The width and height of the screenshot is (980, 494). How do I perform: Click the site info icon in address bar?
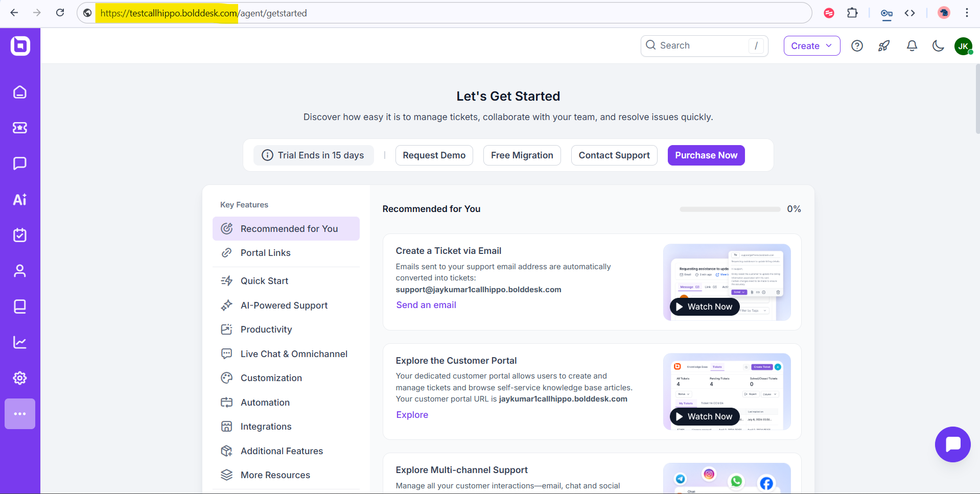coord(88,13)
